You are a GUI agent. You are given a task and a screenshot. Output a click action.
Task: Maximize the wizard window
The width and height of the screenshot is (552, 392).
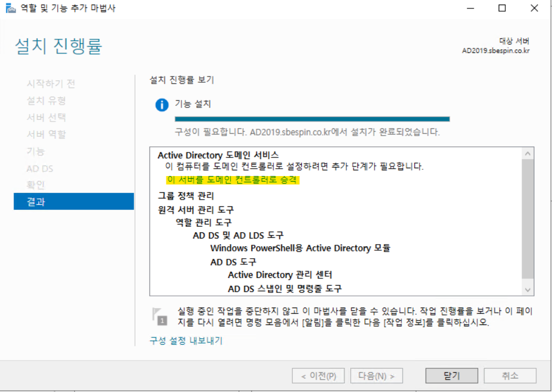pyautogui.click(x=502, y=8)
